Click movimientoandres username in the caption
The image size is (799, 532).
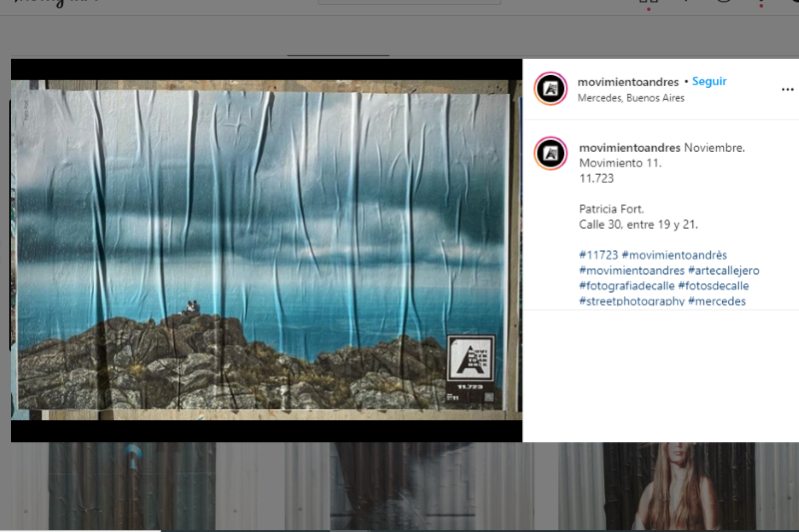pos(629,148)
